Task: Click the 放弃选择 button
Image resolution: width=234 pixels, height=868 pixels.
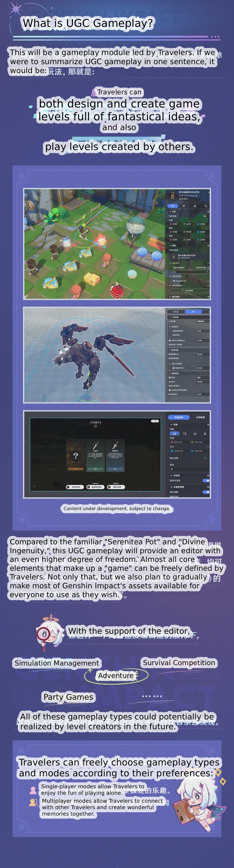Action: tap(75, 487)
